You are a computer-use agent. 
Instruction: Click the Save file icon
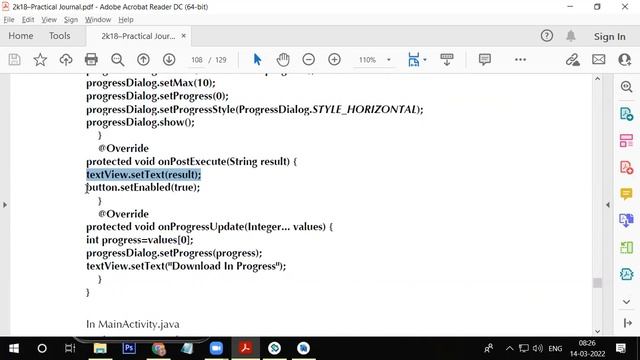point(14,60)
